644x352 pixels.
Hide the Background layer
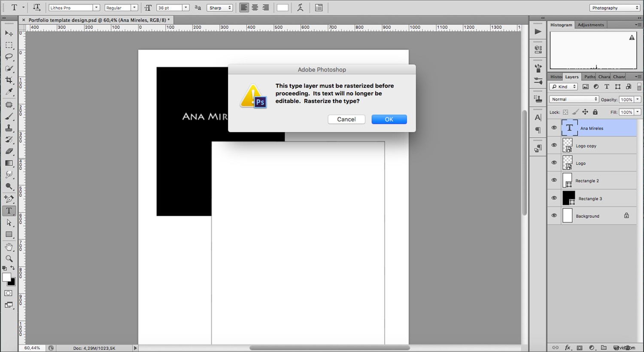[x=554, y=215]
